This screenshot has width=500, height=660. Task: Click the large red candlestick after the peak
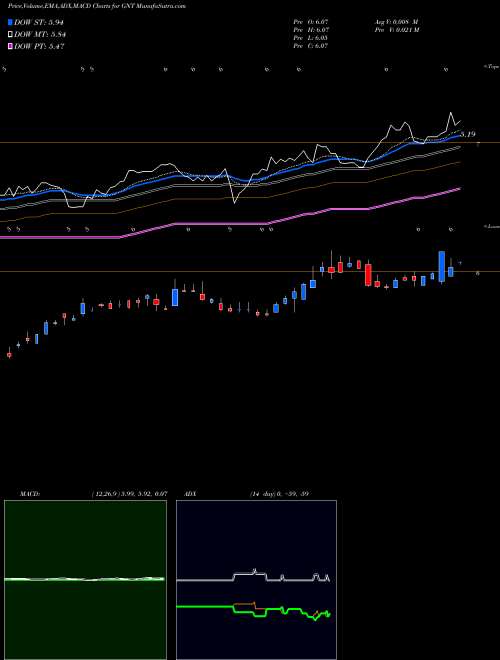click(x=368, y=274)
